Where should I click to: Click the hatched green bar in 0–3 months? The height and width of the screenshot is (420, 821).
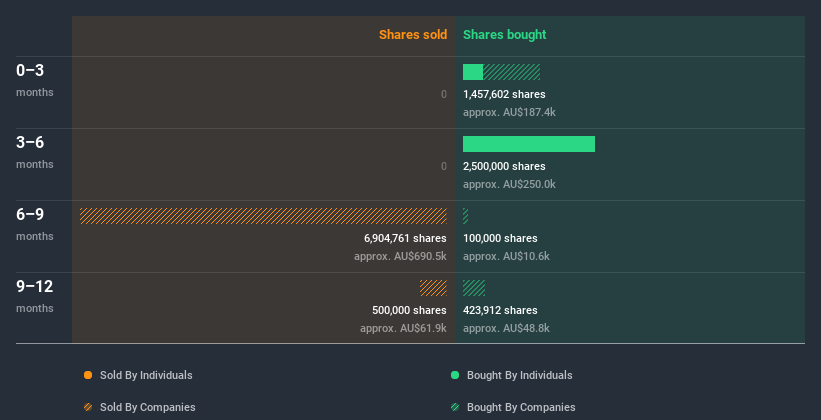[x=511, y=72]
